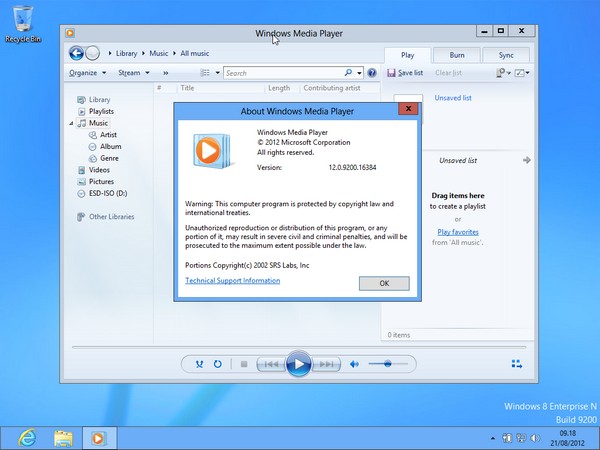Click the Unsaved list forward arrow
This screenshot has height=450, width=600.
(x=527, y=160)
